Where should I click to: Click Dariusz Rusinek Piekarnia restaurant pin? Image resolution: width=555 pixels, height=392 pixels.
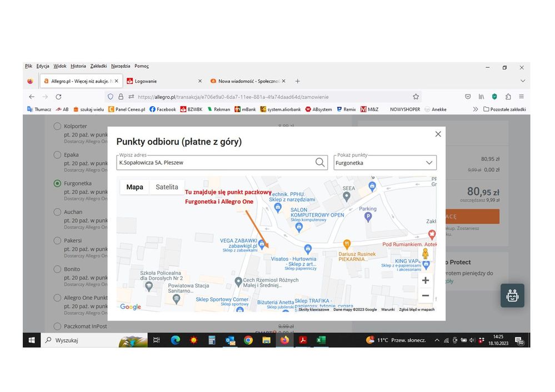347,244
